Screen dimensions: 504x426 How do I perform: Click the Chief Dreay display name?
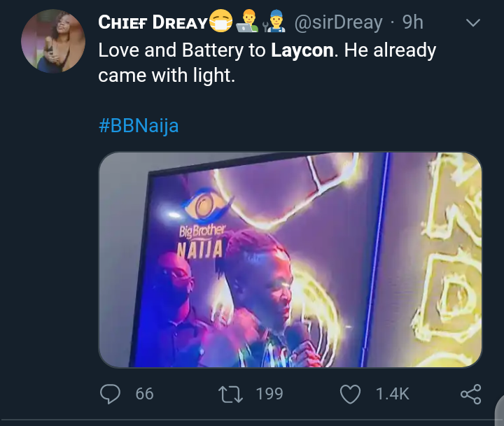153,22
